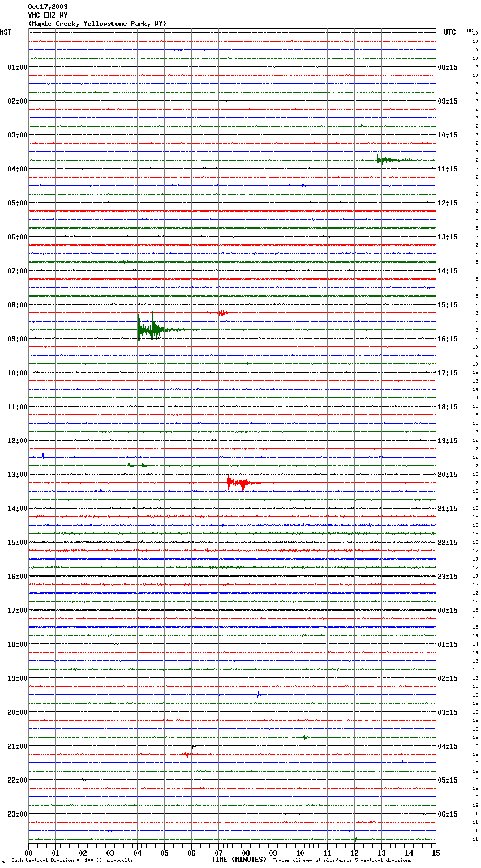Click the DC column header
This screenshot has width=481, height=868.
coord(470,31)
